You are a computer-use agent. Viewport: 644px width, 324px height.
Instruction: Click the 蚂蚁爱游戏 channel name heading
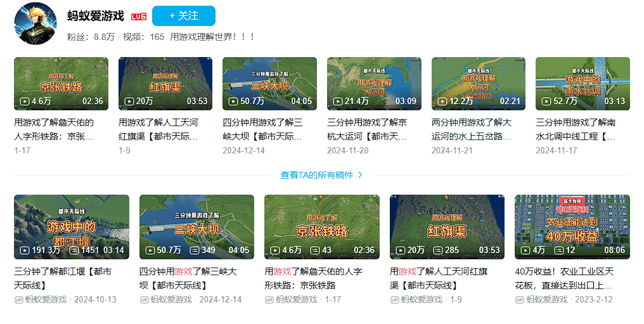[x=96, y=16]
